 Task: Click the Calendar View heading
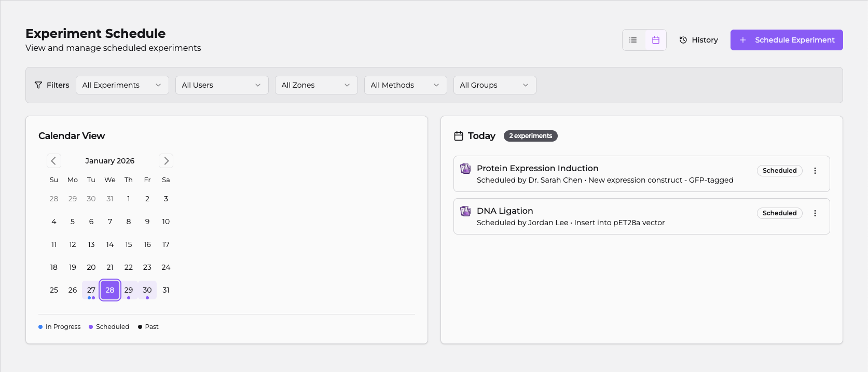[72, 136]
